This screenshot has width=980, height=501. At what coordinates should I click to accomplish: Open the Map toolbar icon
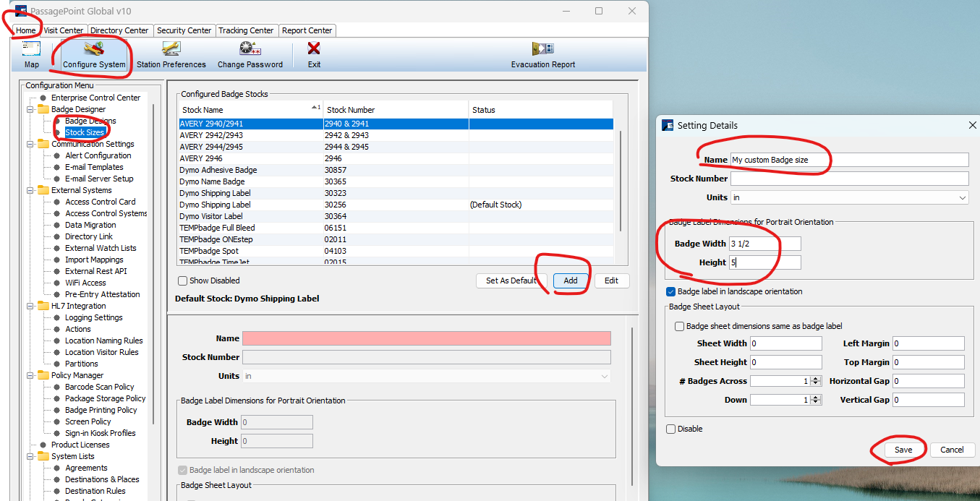31,48
